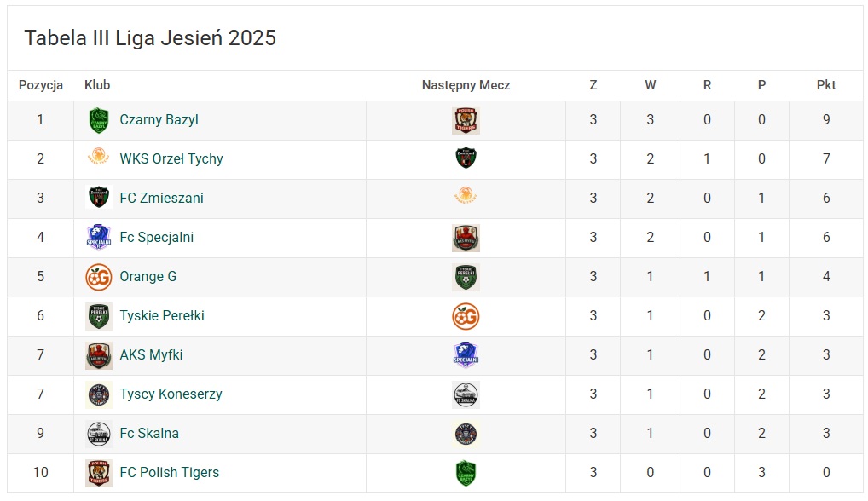The height and width of the screenshot is (501, 868).
Task: Click the Orange G logo beside its club name
Action: pyautogui.click(x=99, y=277)
